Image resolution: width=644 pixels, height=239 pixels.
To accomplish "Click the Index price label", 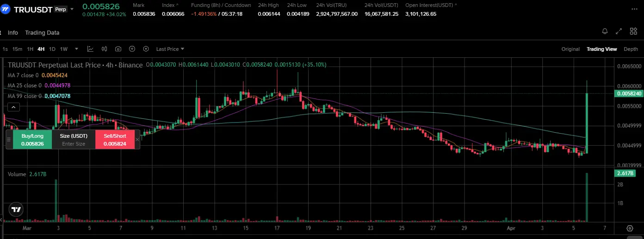I will pos(169,5).
